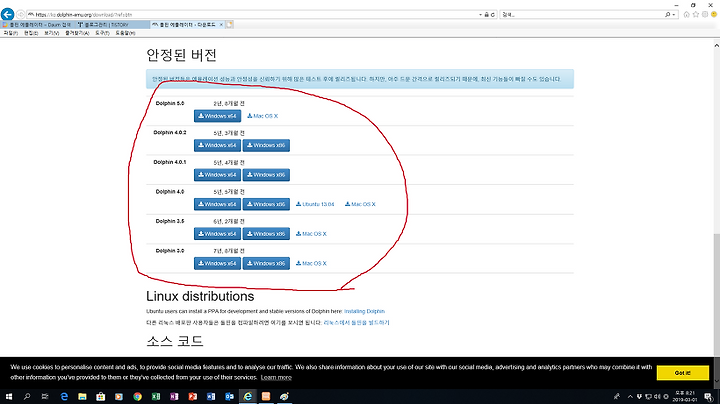Click Dolphin 4.0 Mac OS X link
Screen dimensions: 720x404
tap(360, 204)
